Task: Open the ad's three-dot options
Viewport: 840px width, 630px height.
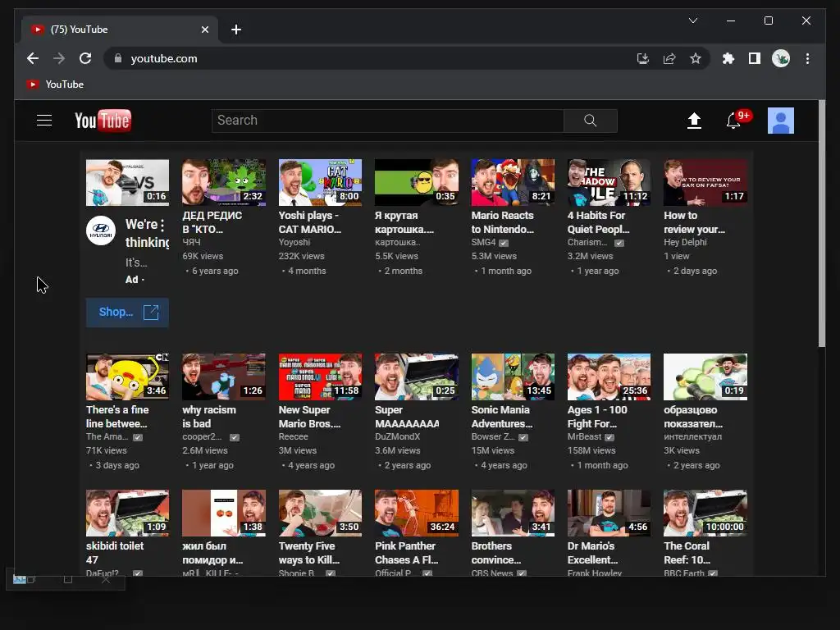Action: [x=162, y=225]
